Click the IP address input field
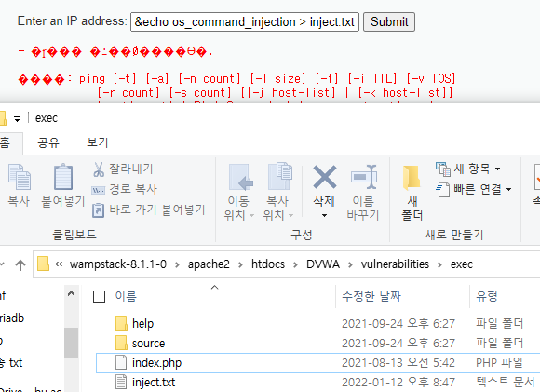 coord(245,22)
